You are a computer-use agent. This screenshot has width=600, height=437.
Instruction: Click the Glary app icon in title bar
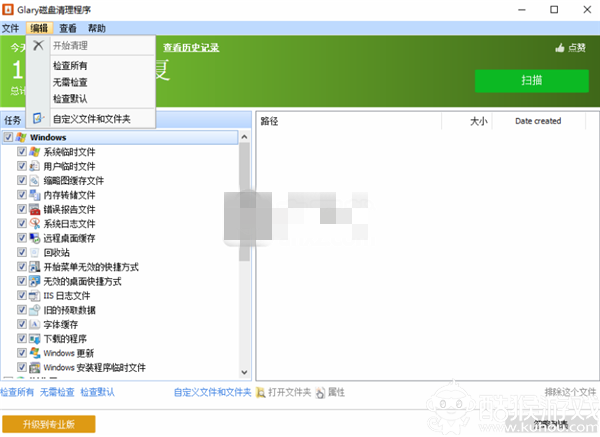(x=7, y=10)
